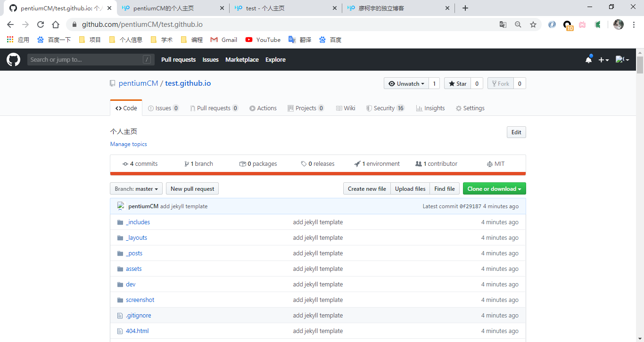Click the Manage topics link
This screenshot has height=342, width=644.
pos(129,144)
